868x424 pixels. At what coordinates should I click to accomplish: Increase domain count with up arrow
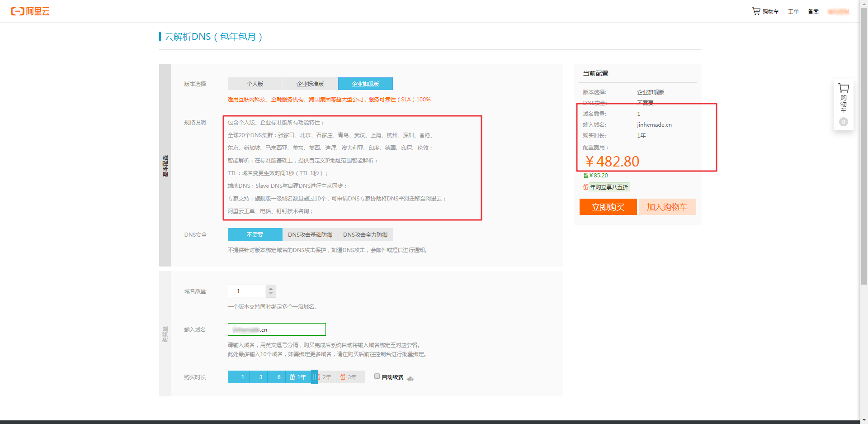pos(271,288)
